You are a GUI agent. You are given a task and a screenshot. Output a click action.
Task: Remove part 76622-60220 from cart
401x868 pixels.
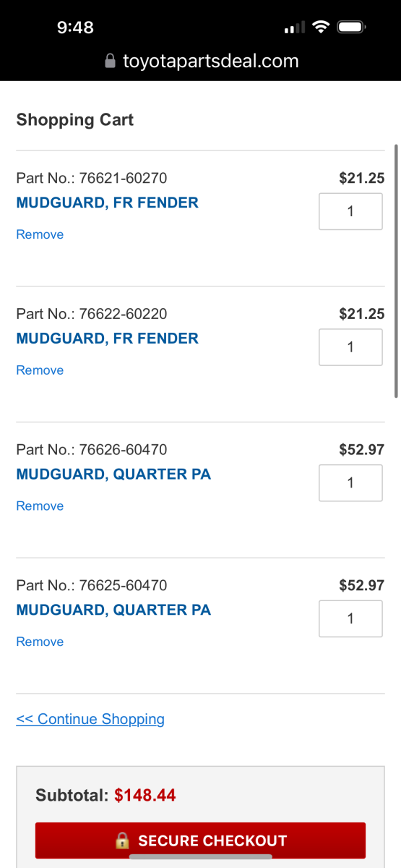coord(40,370)
